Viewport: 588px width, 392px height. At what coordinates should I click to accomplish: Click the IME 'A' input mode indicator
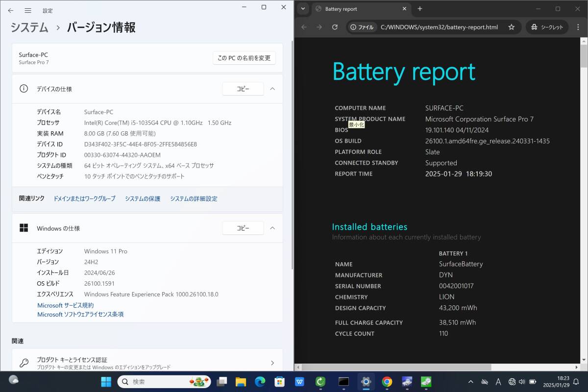click(x=498, y=382)
